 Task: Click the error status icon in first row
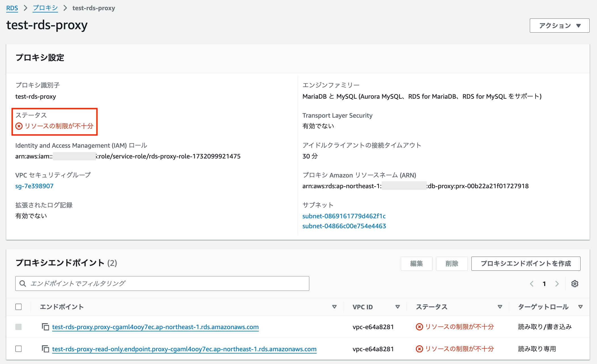[x=419, y=327]
